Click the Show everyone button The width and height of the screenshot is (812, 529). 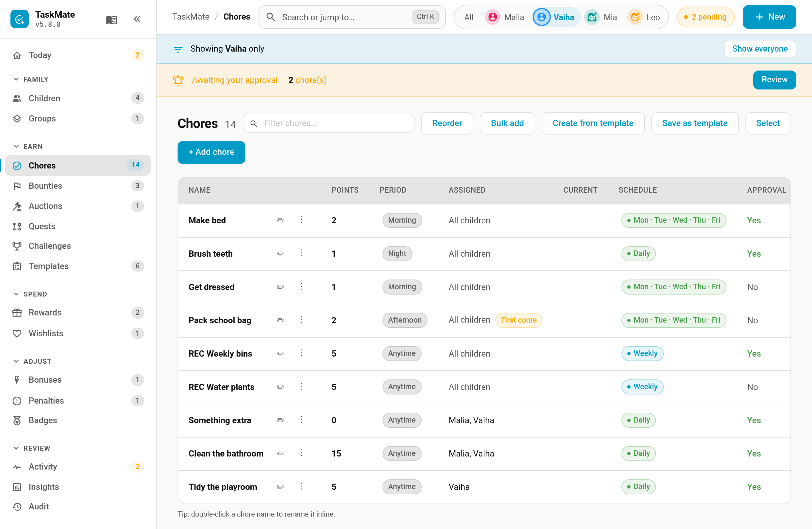coord(760,49)
